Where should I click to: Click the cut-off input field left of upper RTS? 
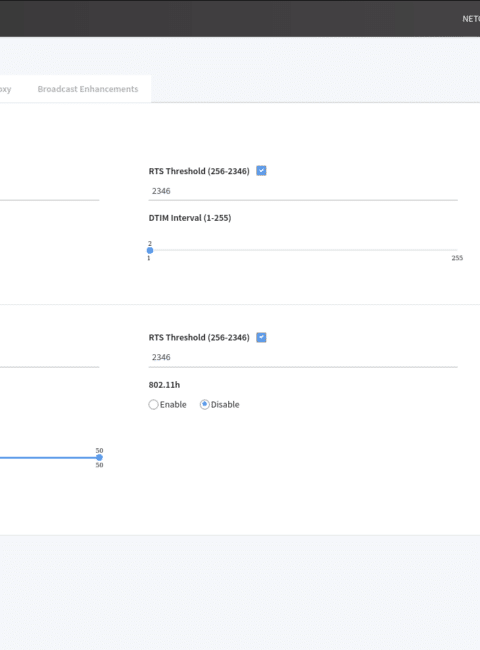click(49, 191)
